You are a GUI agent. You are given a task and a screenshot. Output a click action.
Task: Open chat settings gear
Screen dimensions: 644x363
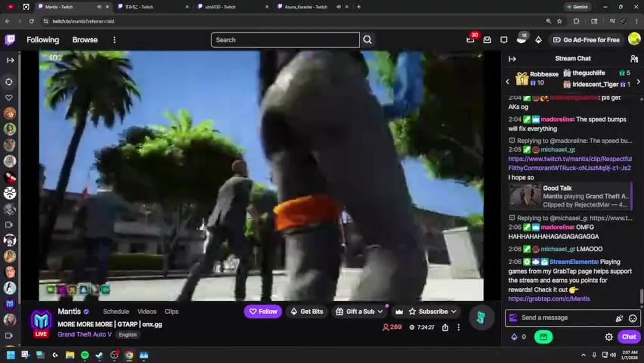coord(609,337)
